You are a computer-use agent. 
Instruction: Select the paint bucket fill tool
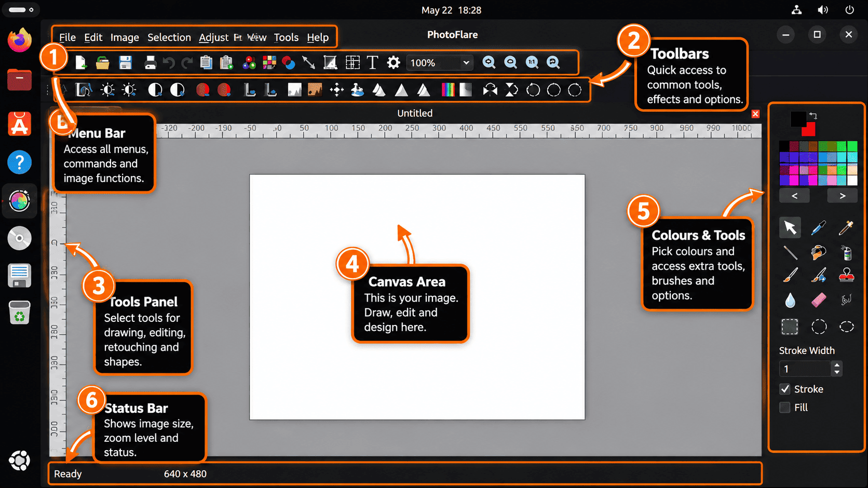coord(818,252)
